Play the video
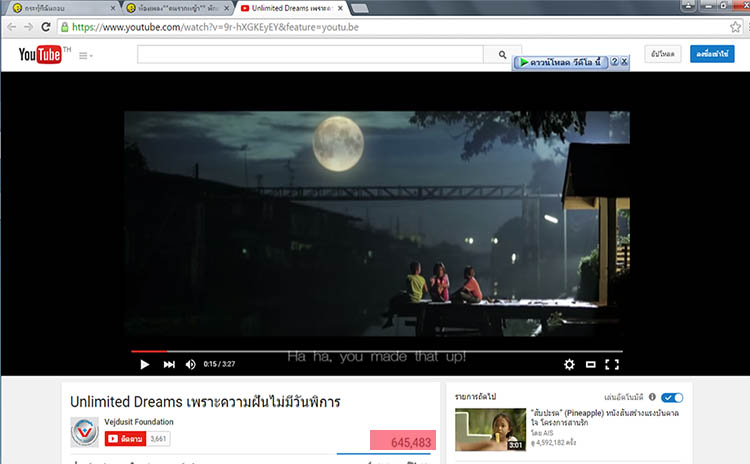This screenshot has height=464, width=750. click(x=144, y=365)
